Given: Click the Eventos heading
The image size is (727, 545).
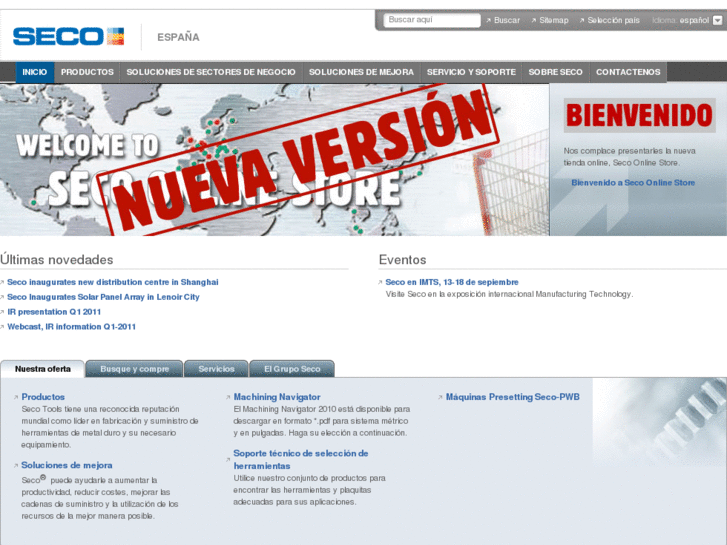Looking at the screenshot, I should pos(402,259).
